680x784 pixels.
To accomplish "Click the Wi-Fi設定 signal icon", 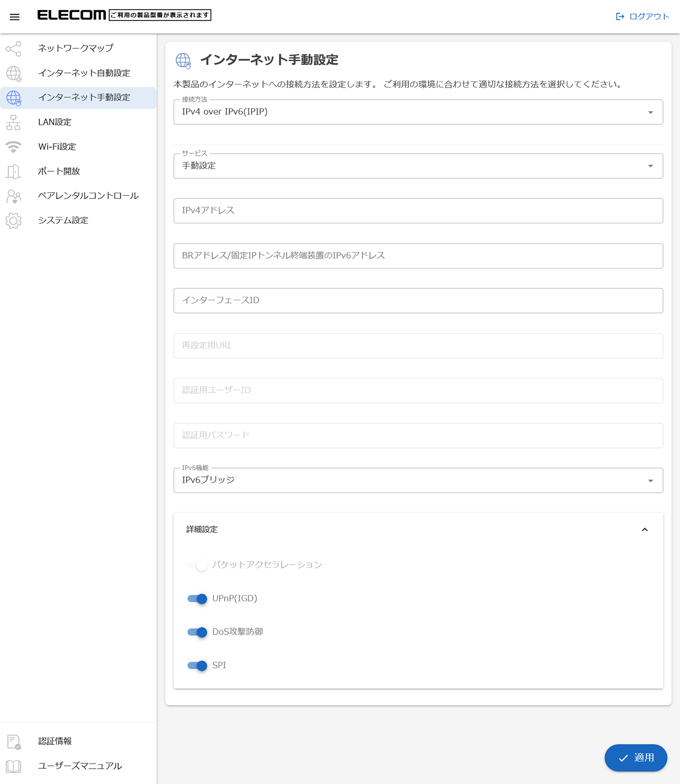I will click(14, 147).
